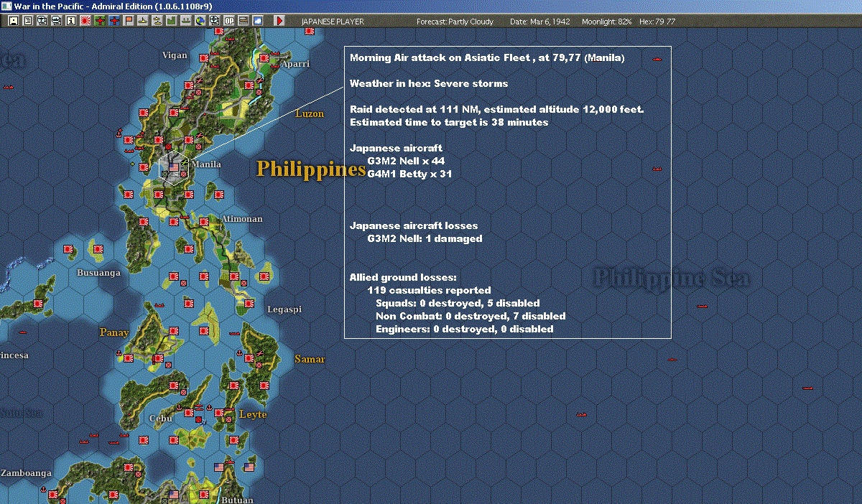Click the Samar island label

click(x=310, y=359)
